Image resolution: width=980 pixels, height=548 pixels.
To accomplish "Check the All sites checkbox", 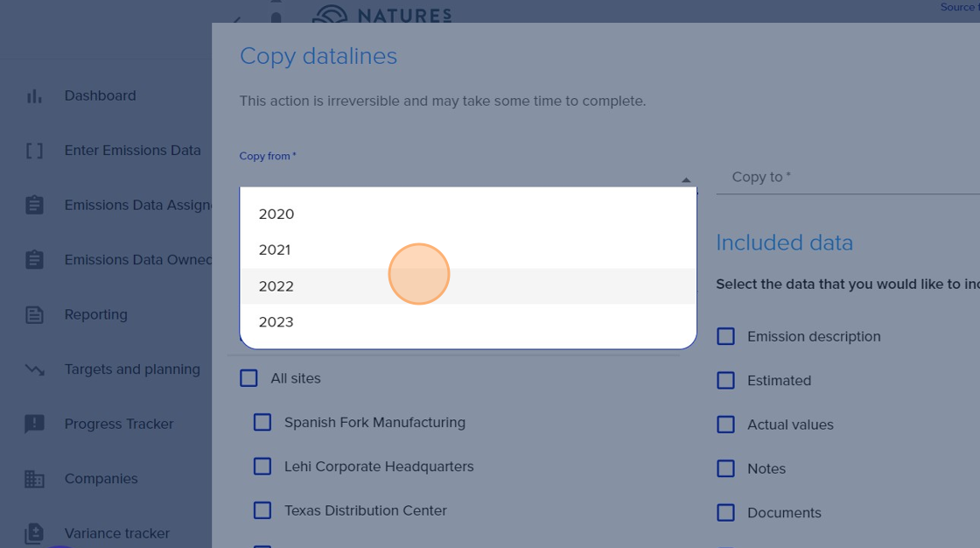I will pos(248,378).
